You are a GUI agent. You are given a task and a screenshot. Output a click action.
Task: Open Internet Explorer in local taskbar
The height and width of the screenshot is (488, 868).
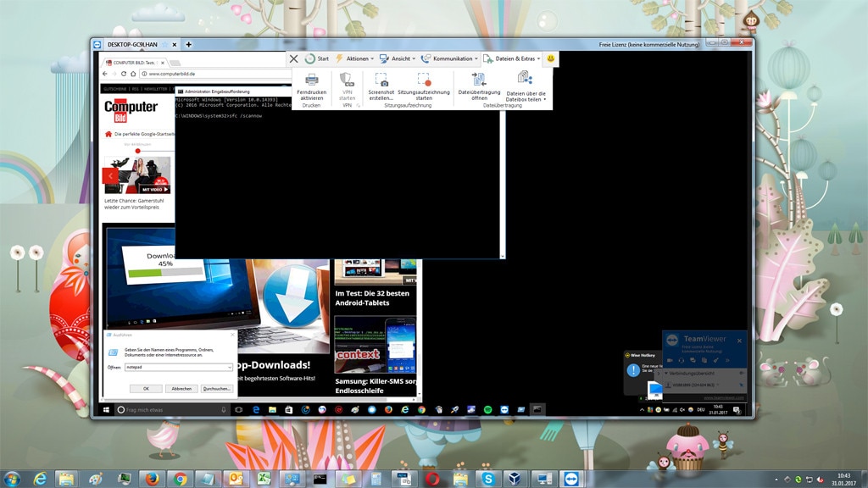point(40,479)
